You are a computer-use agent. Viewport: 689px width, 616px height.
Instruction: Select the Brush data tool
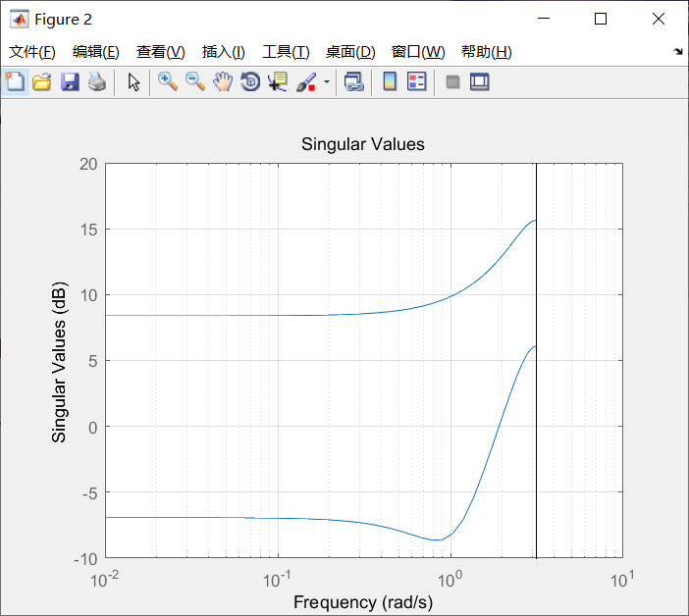tap(306, 82)
